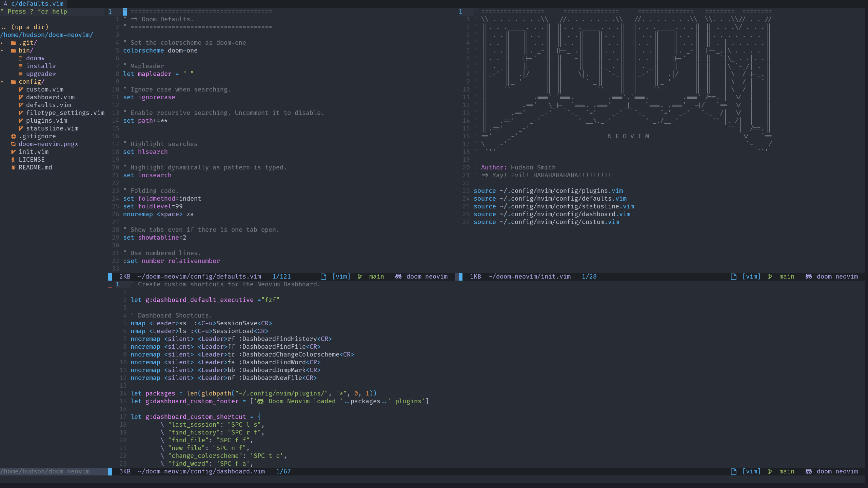Viewport: 868px width, 488px height.
Task: Click the 1/67 line counter in statusline
Action: (283, 471)
